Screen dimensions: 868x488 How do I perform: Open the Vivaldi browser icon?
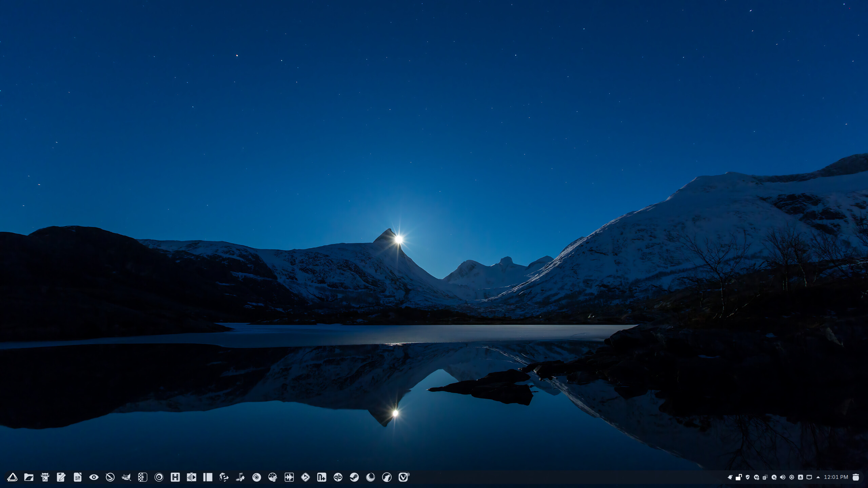pyautogui.click(x=403, y=477)
